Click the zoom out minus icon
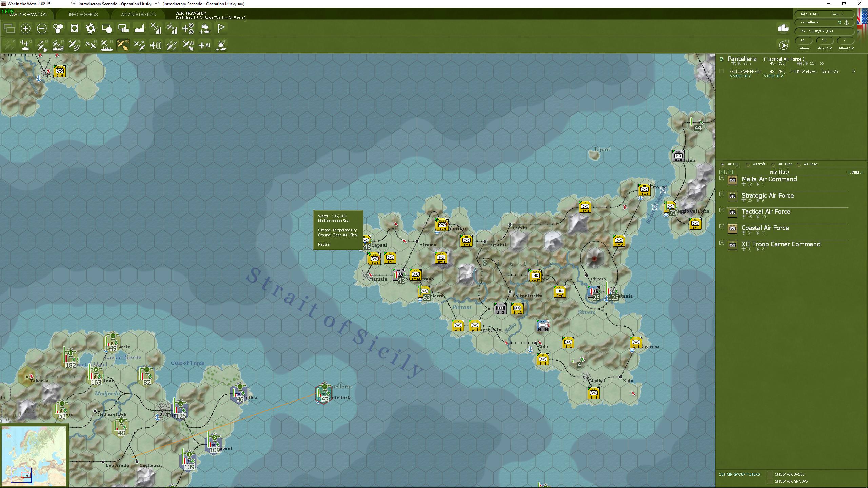This screenshot has width=868, height=488. [x=42, y=28]
